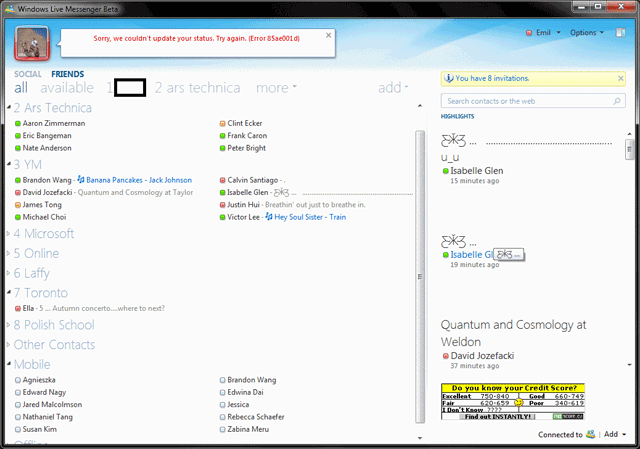The width and height of the screenshot is (640, 449).
Task: Switch to the SOCIAL tab
Action: 28,74
